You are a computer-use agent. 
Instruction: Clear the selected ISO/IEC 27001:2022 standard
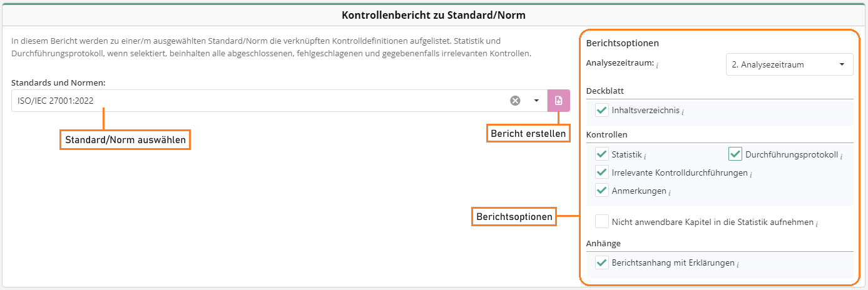click(515, 101)
